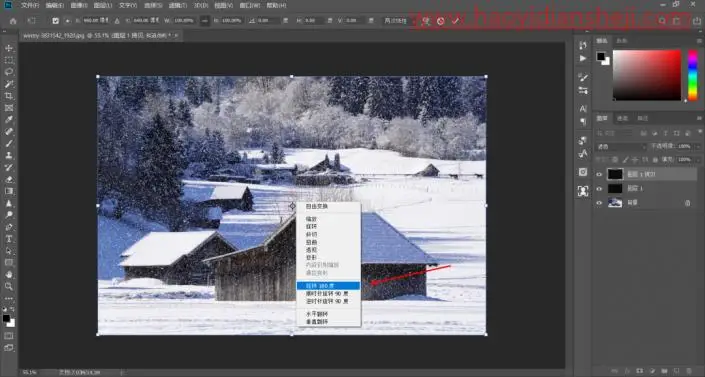Open the History panel icon
Image resolution: width=705 pixels, height=377 pixels.
[x=583, y=45]
